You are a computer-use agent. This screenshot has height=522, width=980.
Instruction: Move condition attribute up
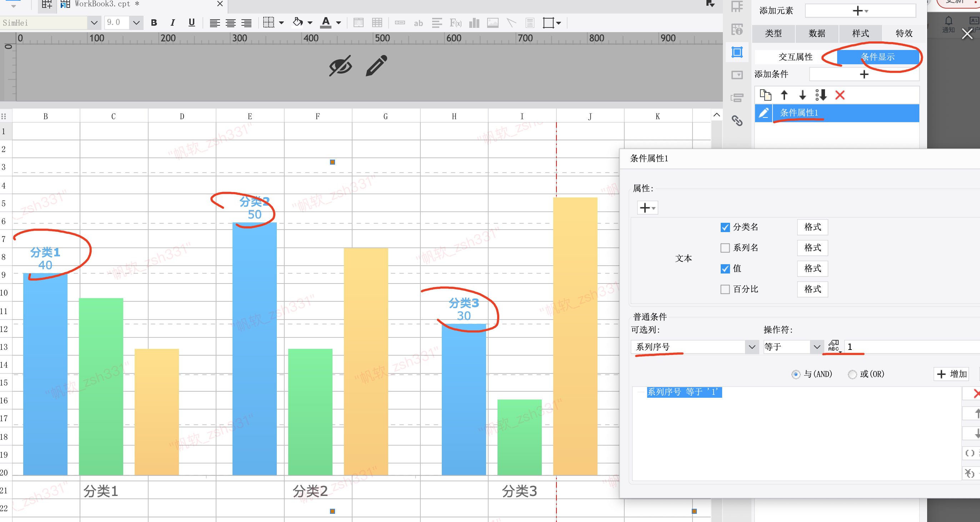point(784,95)
